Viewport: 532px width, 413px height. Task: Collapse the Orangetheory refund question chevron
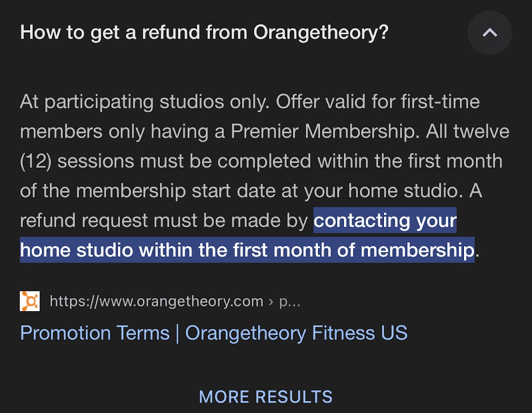tap(489, 33)
